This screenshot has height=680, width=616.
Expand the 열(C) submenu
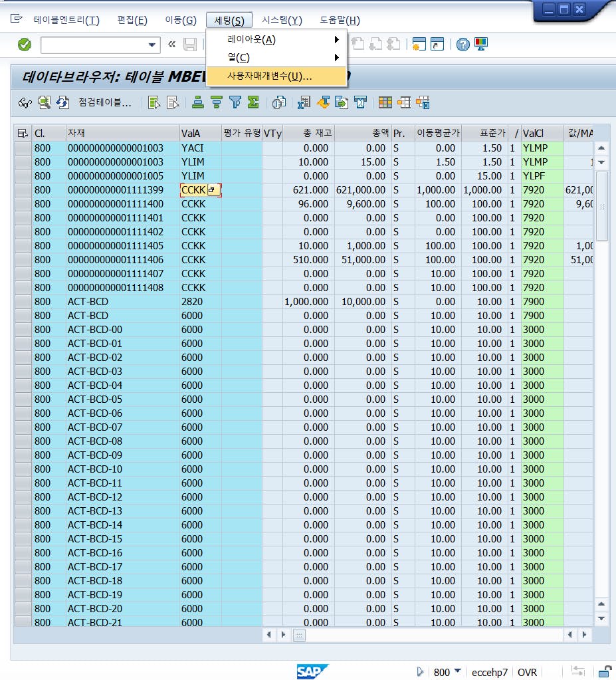(276, 58)
